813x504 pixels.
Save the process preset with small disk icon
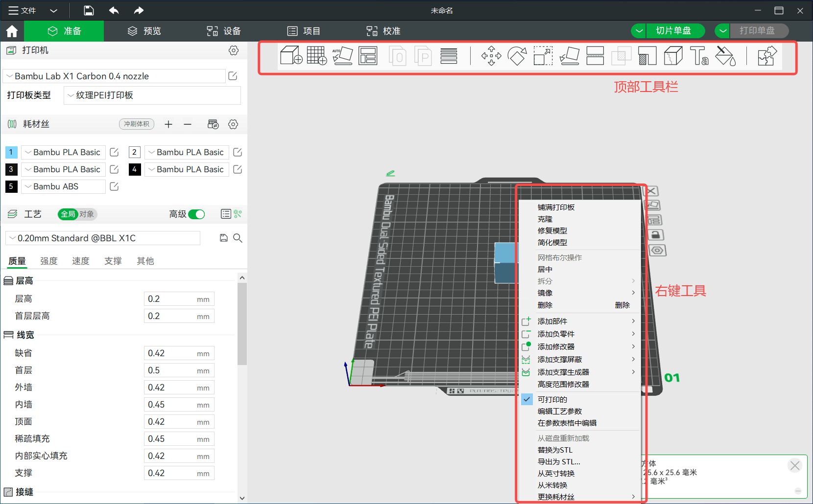pos(223,238)
